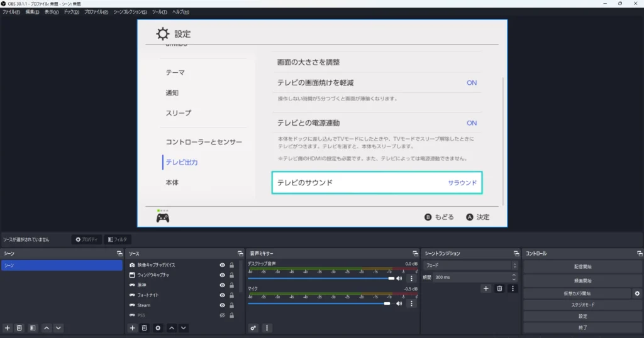The image size is (644, 338).
Task: Open virtual camera settings gear icon
Action: (x=636, y=293)
